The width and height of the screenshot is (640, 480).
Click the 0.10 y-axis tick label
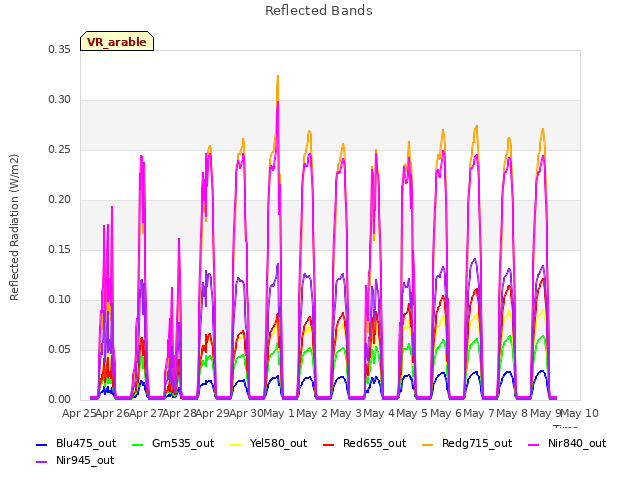(59, 300)
